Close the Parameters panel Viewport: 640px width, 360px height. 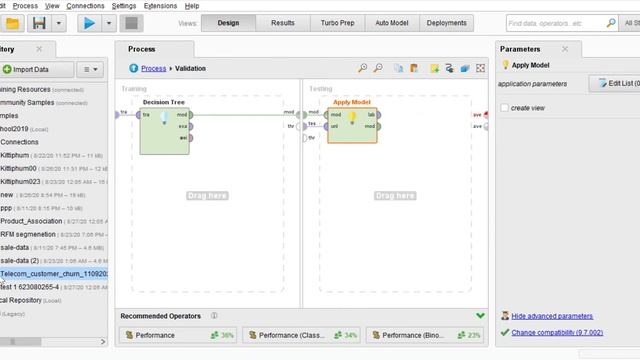[565, 49]
